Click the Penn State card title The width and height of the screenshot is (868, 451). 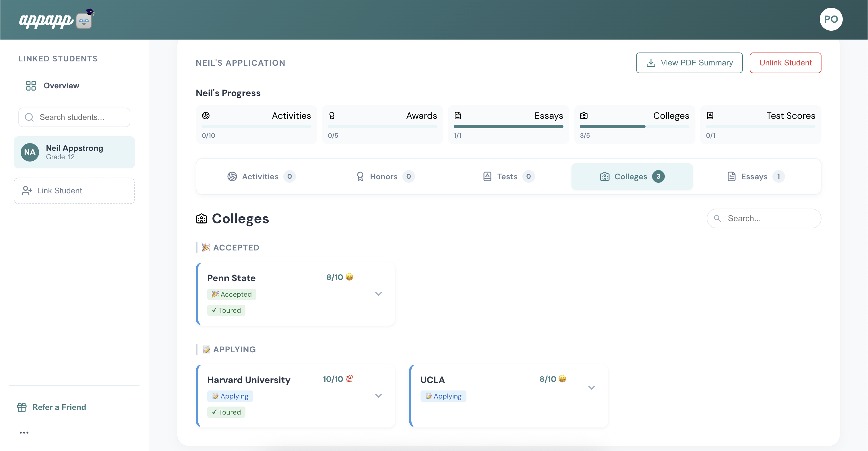[x=231, y=278]
